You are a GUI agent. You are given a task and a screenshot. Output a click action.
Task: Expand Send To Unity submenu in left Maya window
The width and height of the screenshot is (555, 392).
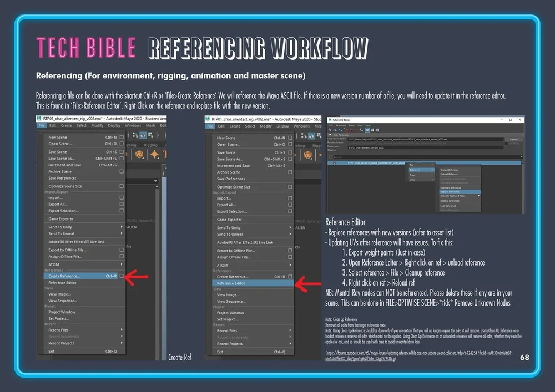[x=84, y=227]
